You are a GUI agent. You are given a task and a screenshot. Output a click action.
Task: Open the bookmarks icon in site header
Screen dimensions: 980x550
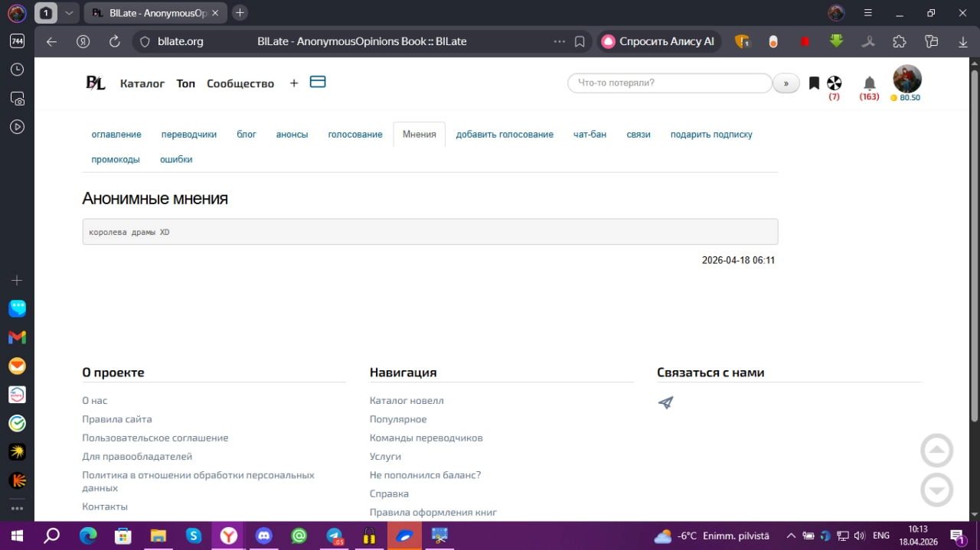(x=814, y=83)
